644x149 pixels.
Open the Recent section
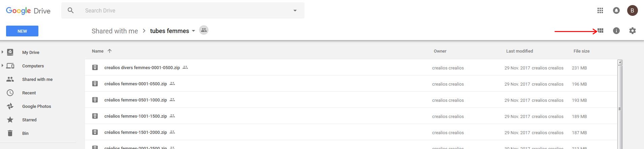click(x=29, y=93)
